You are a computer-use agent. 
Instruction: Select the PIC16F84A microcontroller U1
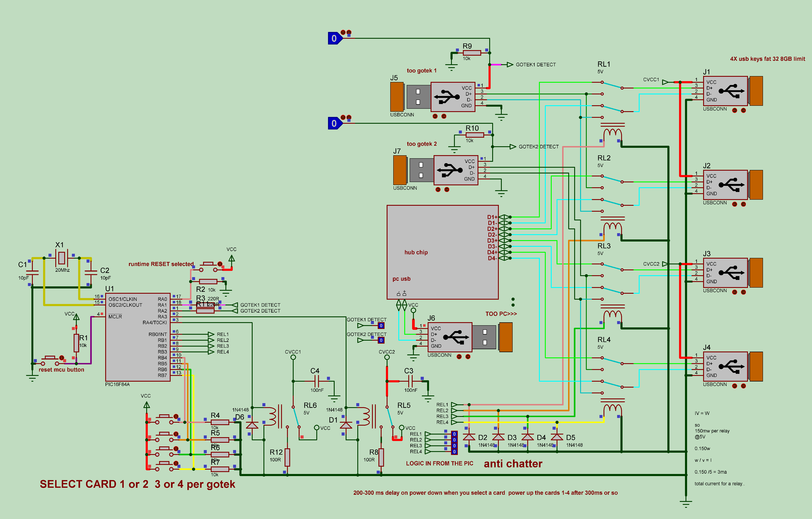tap(138, 337)
